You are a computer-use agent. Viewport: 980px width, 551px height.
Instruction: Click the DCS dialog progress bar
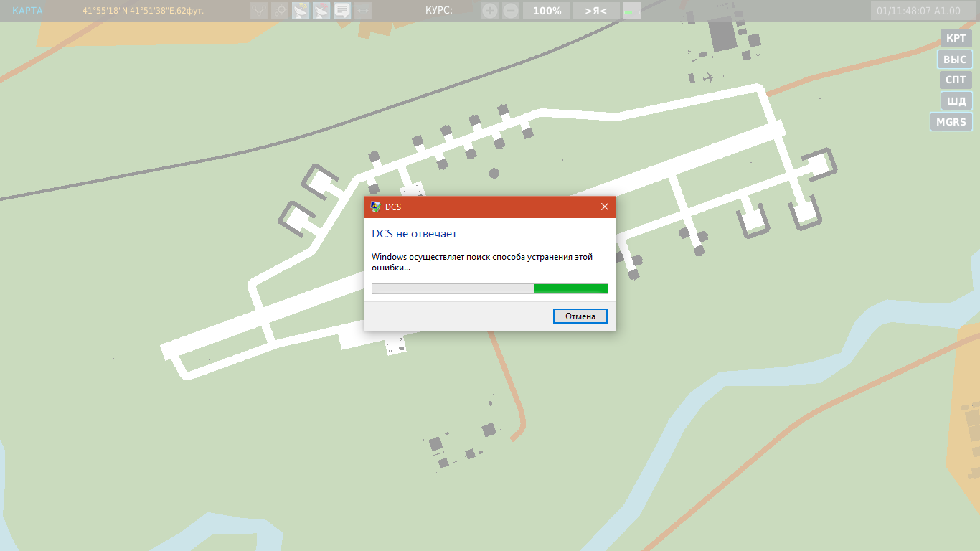(490, 288)
